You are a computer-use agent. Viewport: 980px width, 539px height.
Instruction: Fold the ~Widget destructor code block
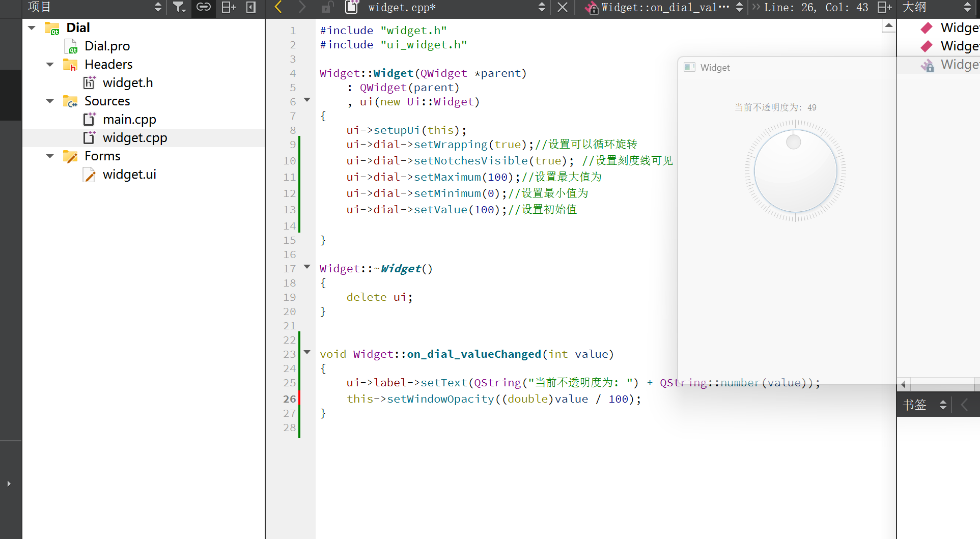pyautogui.click(x=307, y=266)
